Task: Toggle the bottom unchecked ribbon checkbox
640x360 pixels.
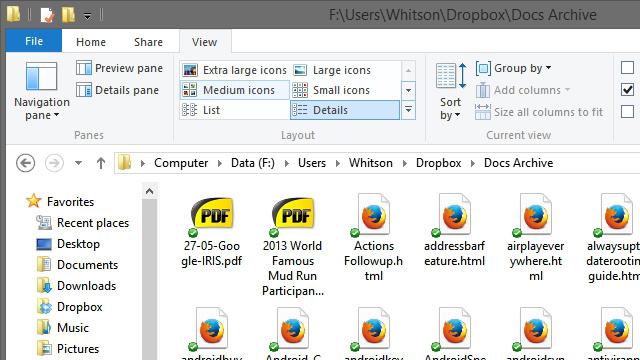Action: click(627, 111)
